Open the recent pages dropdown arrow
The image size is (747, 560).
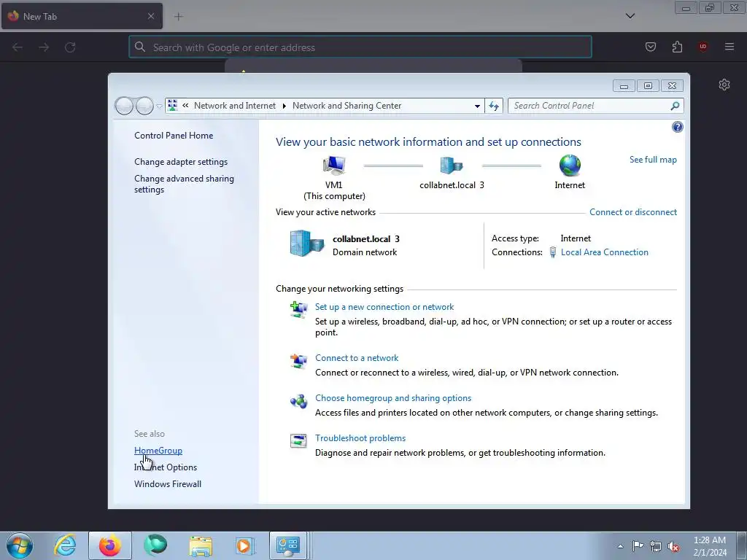pyautogui.click(x=159, y=106)
